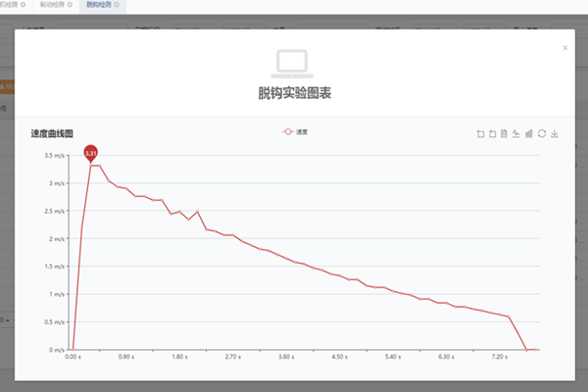Open the data view icon
Image resolution: width=588 pixels, height=392 pixels.
pyautogui.click(x=504, y=133)
